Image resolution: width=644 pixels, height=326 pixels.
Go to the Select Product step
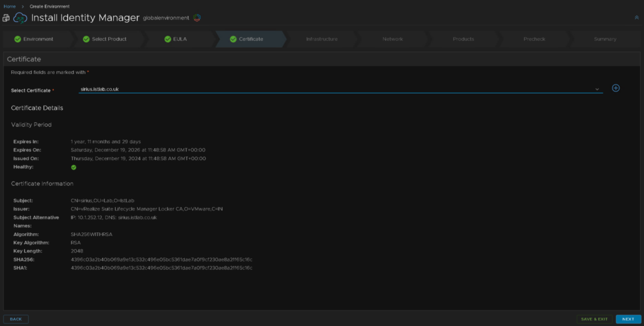point(109,39)
